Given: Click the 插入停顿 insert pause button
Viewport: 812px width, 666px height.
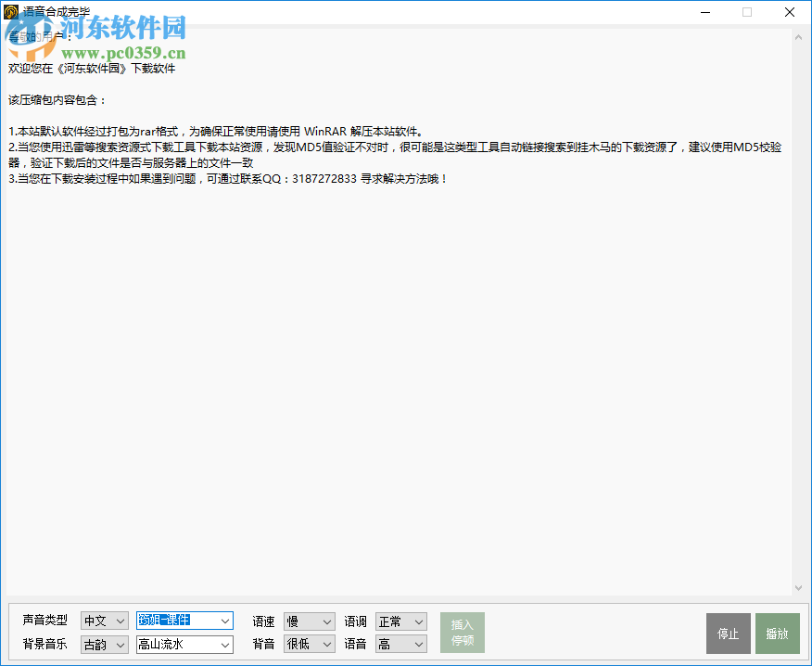Looking at the screenshot, I should tap(463, 633).
